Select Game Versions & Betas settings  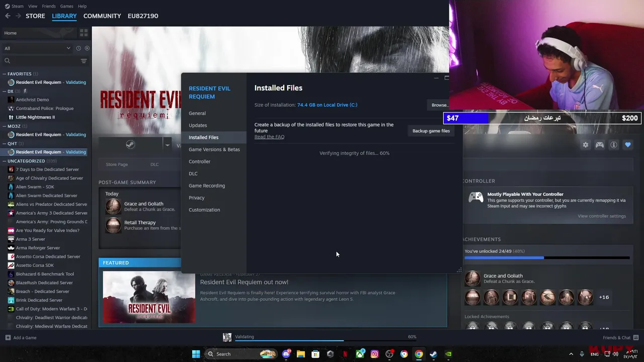click(213, 149)
